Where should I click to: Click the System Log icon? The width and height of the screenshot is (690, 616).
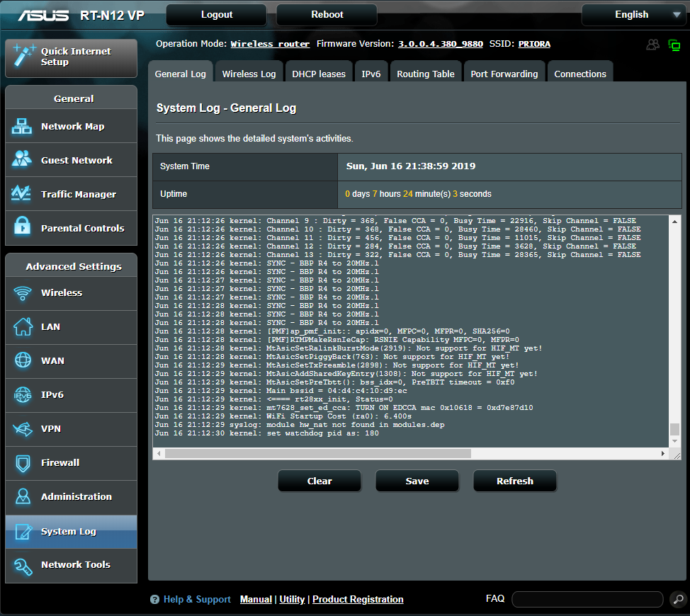click(23, 532)
